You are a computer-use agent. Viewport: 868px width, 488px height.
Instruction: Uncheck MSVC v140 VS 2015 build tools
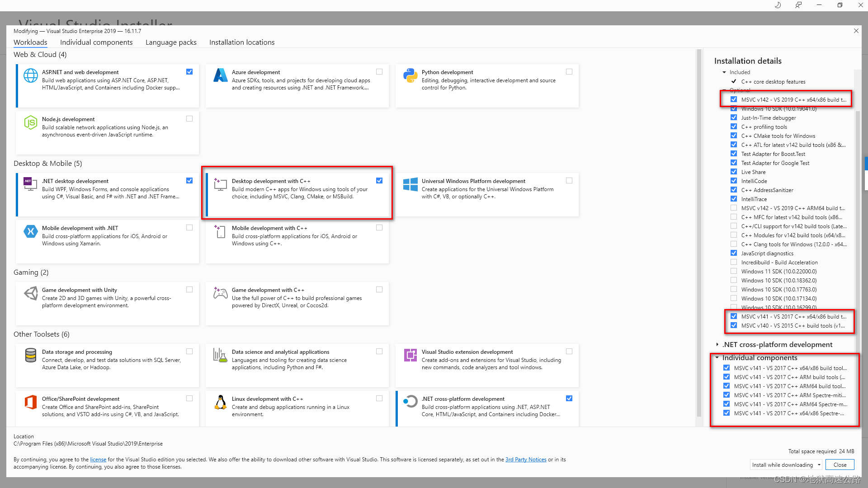(734, 325)
